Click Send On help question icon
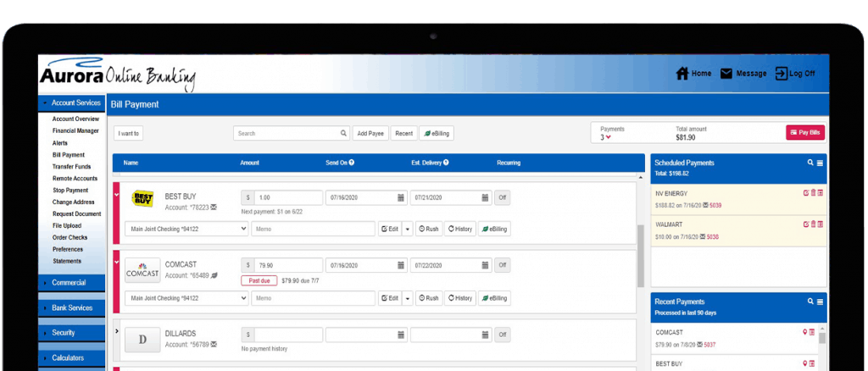868x371 pixels. click(352, 163)
